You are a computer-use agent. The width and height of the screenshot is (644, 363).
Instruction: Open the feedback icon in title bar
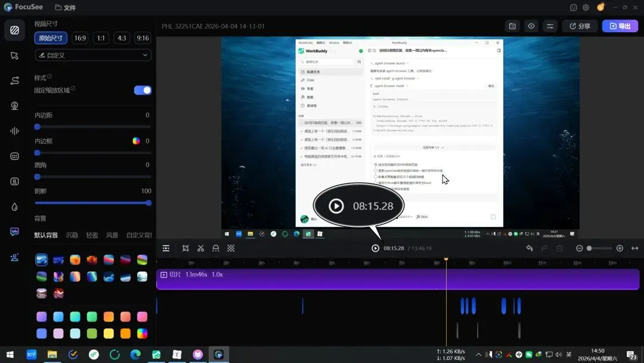tap(574, 7)
